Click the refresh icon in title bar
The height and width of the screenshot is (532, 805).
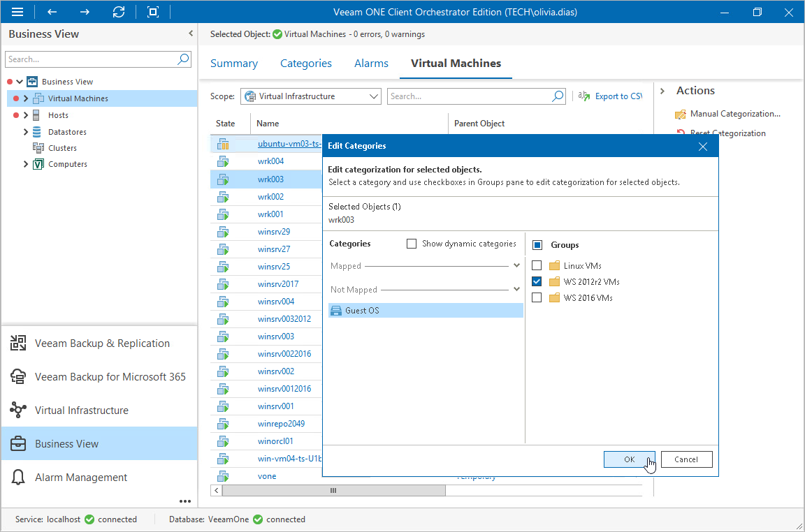coord(119,12)
